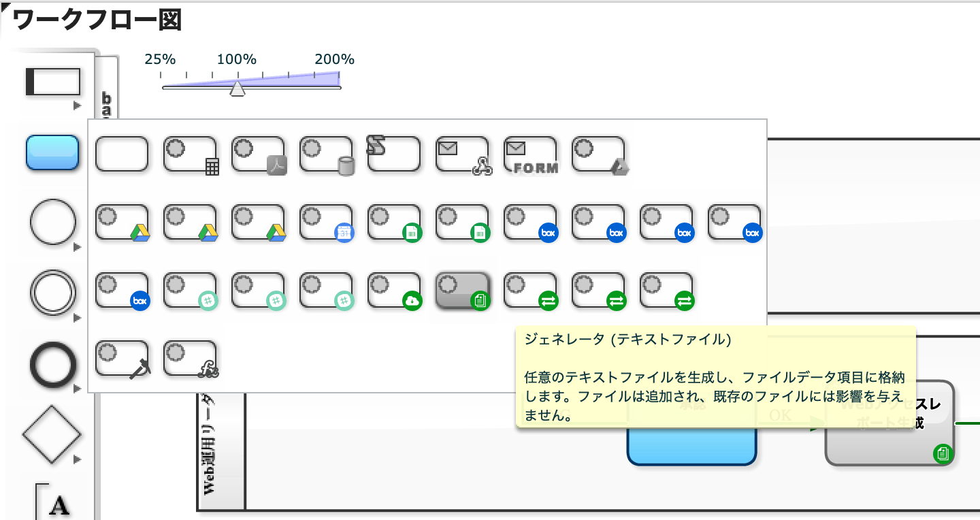Select the FORM email task shape
This screenshot has width=980, height=520.
click(531, 154)
